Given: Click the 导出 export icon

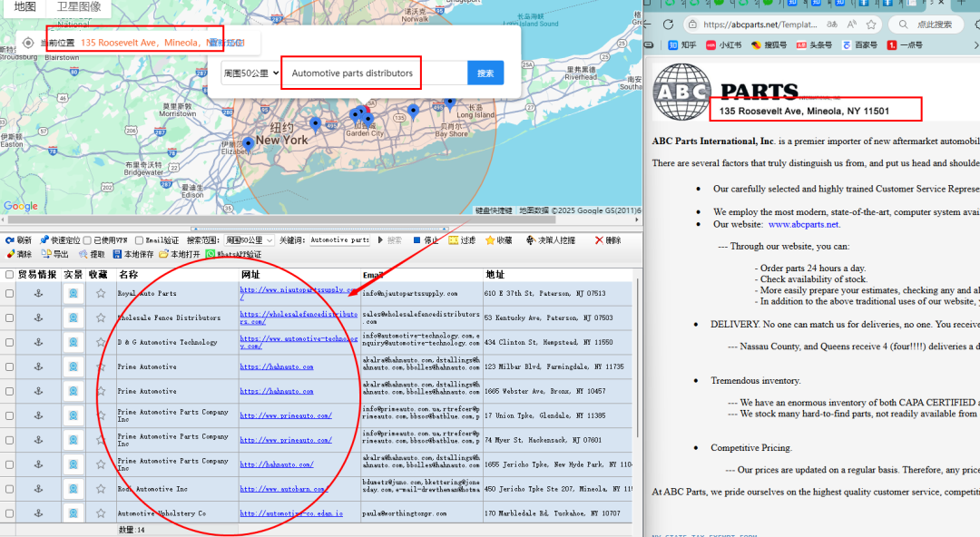Looking at the screenshot, I should point(46,254).
